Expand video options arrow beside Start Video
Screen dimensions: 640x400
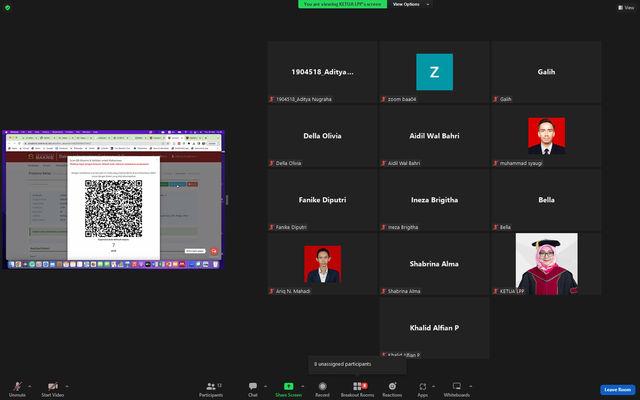(x=67, y=386)
